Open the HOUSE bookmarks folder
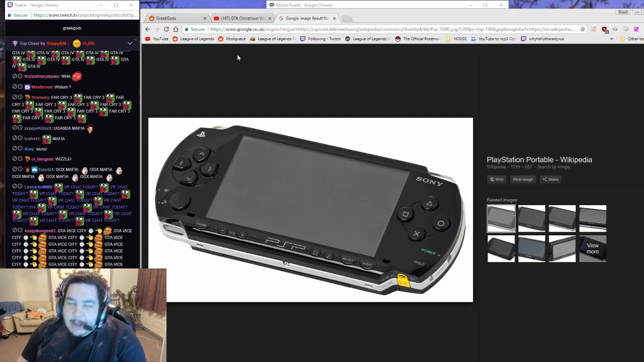644x362 pixels. coord(457,39)
